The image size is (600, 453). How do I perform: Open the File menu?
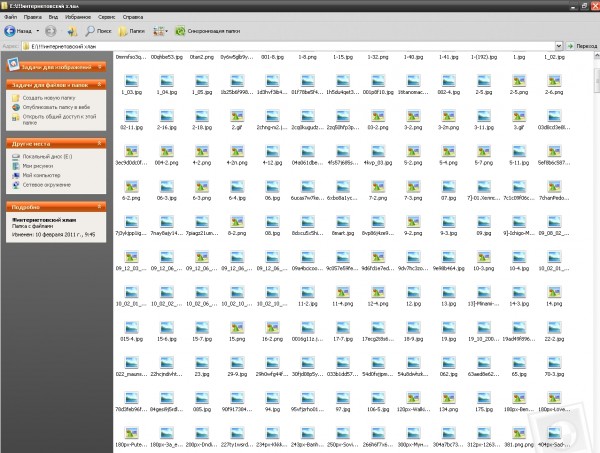tap(10, 17)
